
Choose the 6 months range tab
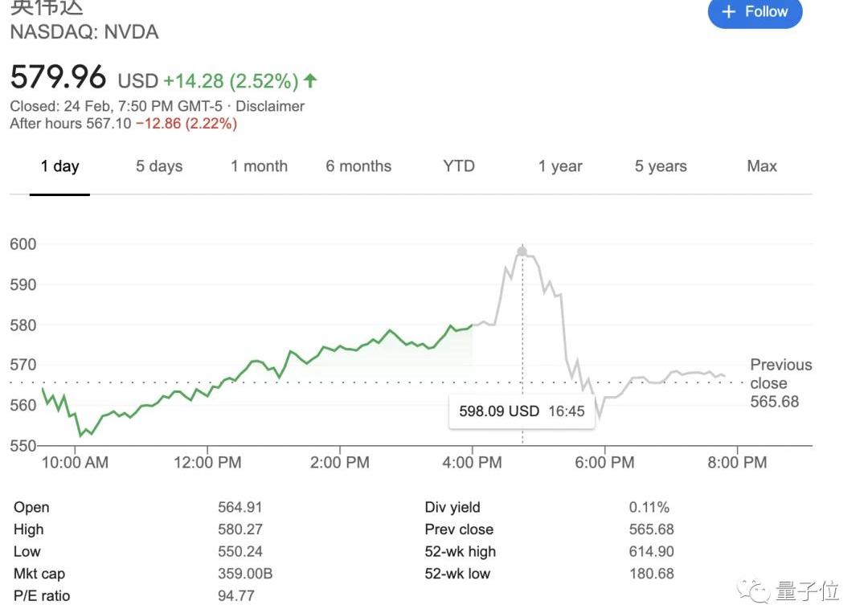coord(358,166)
